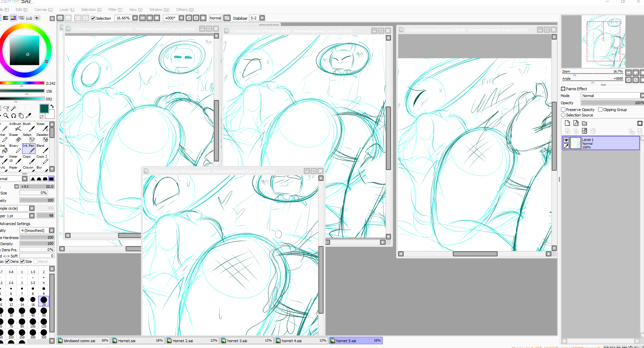This screenshot has height=348, width=644.
Task: Choose the Magic Wand tool
Action: click(x=13, y=108)
